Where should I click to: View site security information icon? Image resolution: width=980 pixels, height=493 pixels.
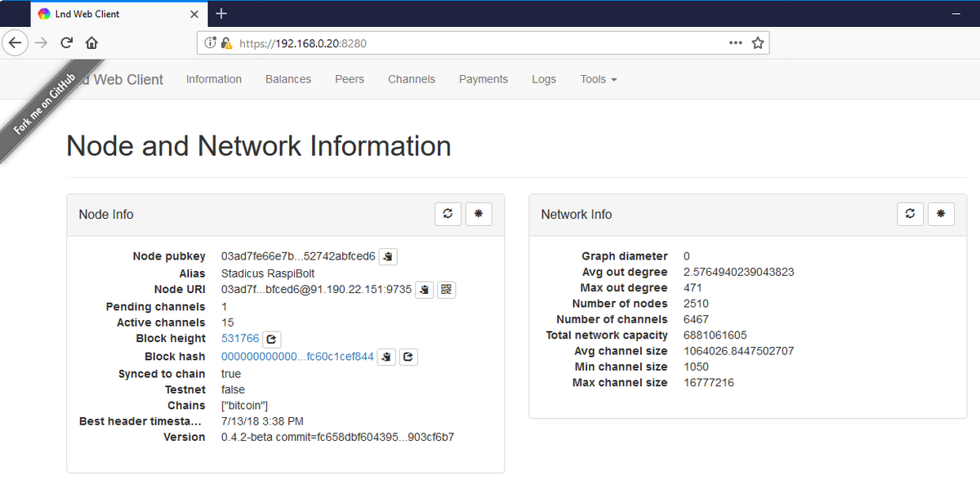[x=211, y=42]
